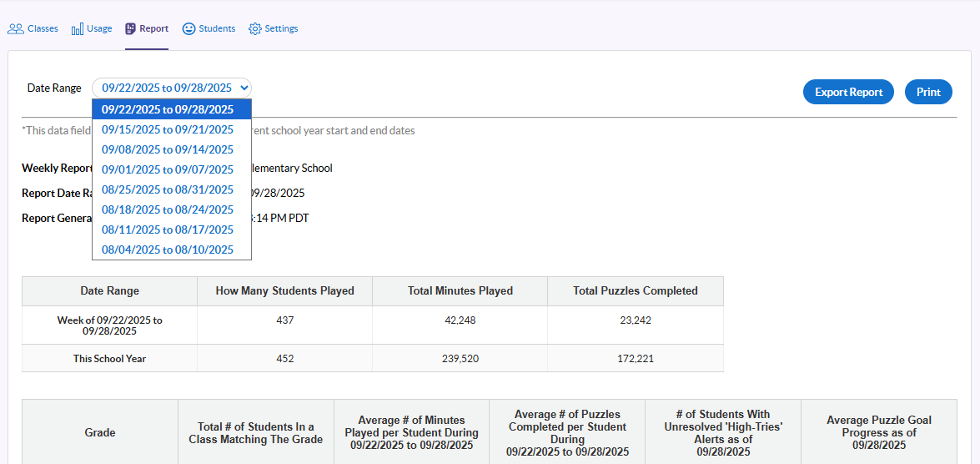The height and width of the screenshot is (464, 980).
Task: Click the Total Minutes Played header
Action: click(x=460, y=290)
